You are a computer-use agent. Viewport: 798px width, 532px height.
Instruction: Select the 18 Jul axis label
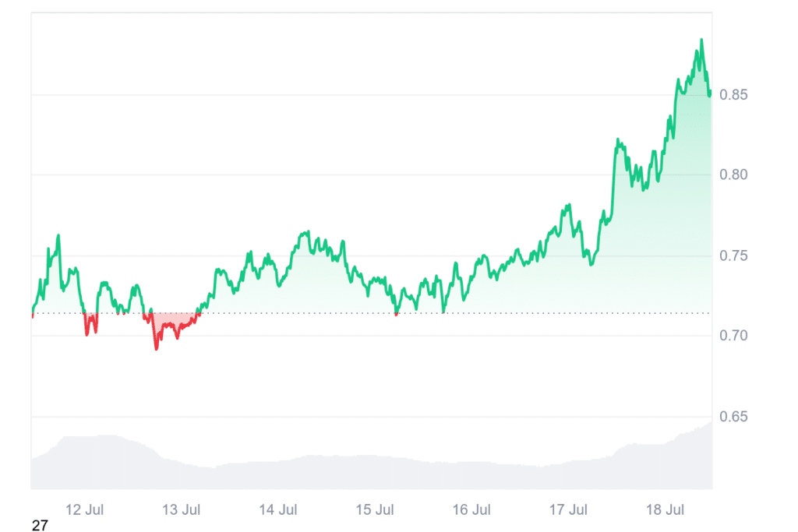(666, 510)
